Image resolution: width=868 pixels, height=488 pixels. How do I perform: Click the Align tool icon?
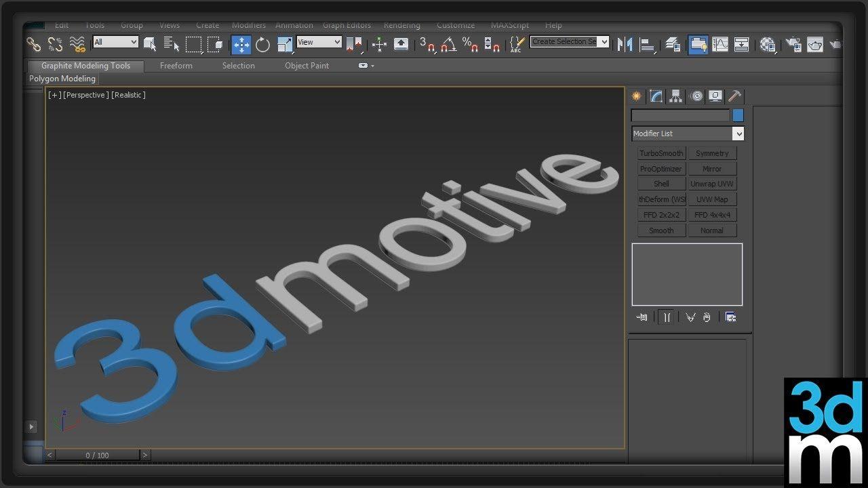648,45
